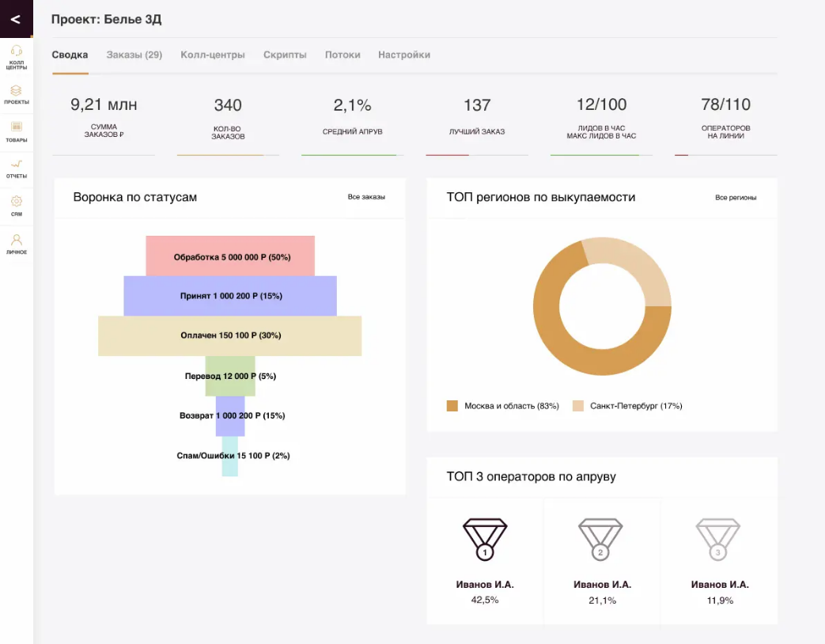Click the Все заказы link
Viewport: 825px width, 644px height.
366,197
